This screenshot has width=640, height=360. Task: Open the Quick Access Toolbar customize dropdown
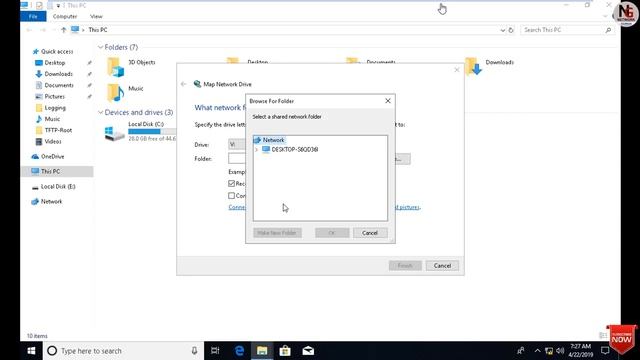[x=58, y=6]
